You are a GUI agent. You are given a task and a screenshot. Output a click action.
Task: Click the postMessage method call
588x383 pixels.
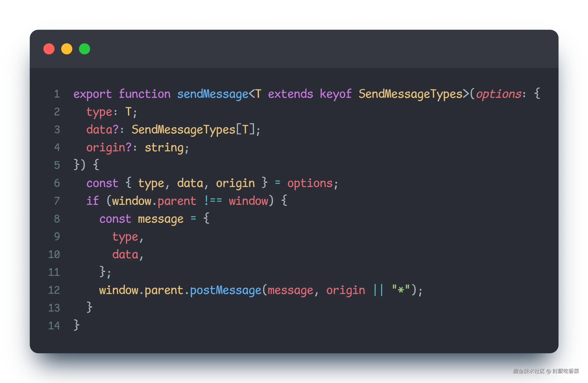point(226,290)
